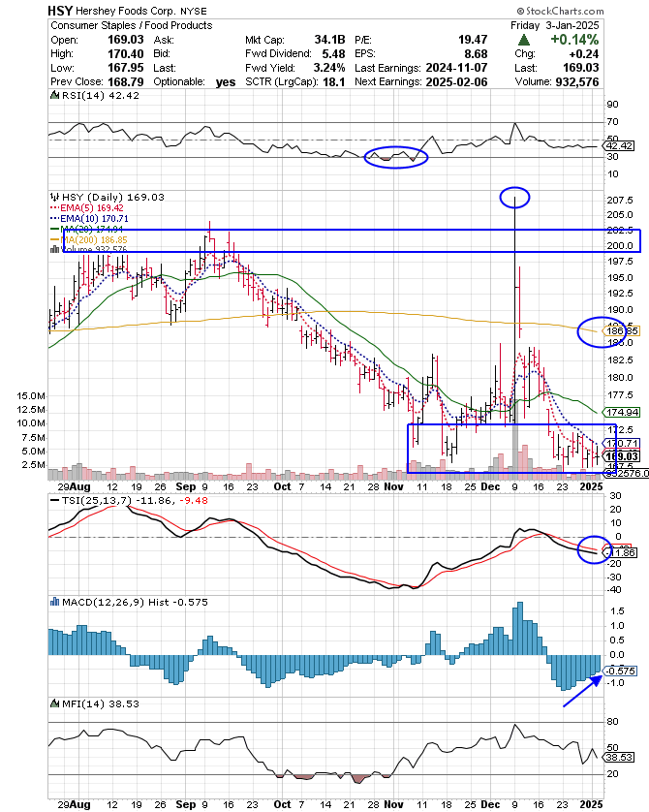
Task: Select the Next Earnings date 2025-02-06
Action: coord(456,81)
